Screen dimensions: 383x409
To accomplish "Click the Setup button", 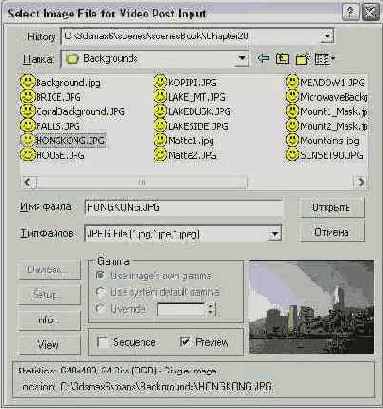I will 49,295.
